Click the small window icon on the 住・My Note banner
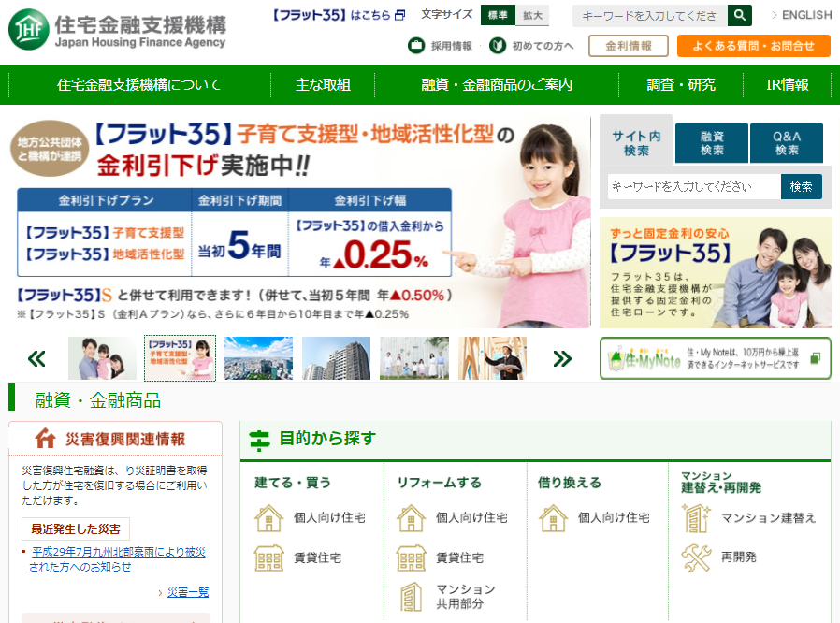This screenshot has width=840, height=623. click(816, 358)
